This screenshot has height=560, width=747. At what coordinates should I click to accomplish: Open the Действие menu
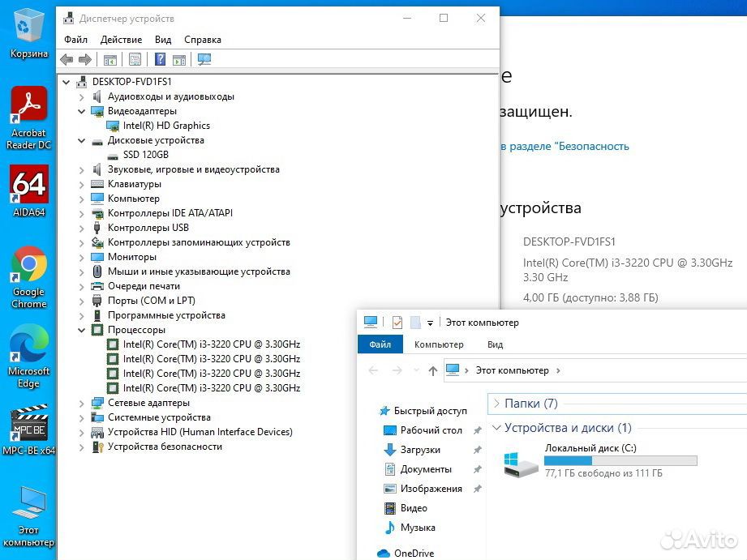point(121,40)
